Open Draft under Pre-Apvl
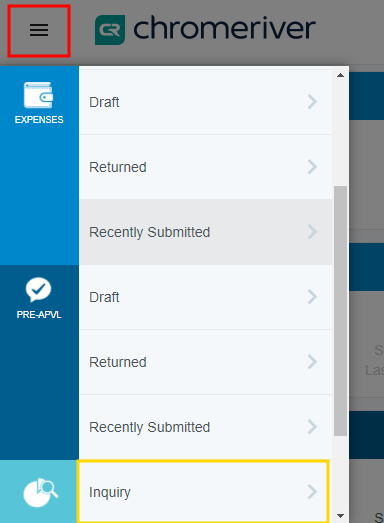Screen dimensions: 384x523 206,297
